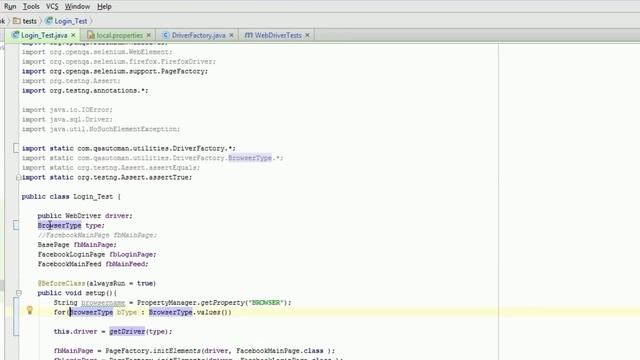Click the tests folder icon in breadcrumb
This screenshot has width=640, height=360.
(17, 20)
